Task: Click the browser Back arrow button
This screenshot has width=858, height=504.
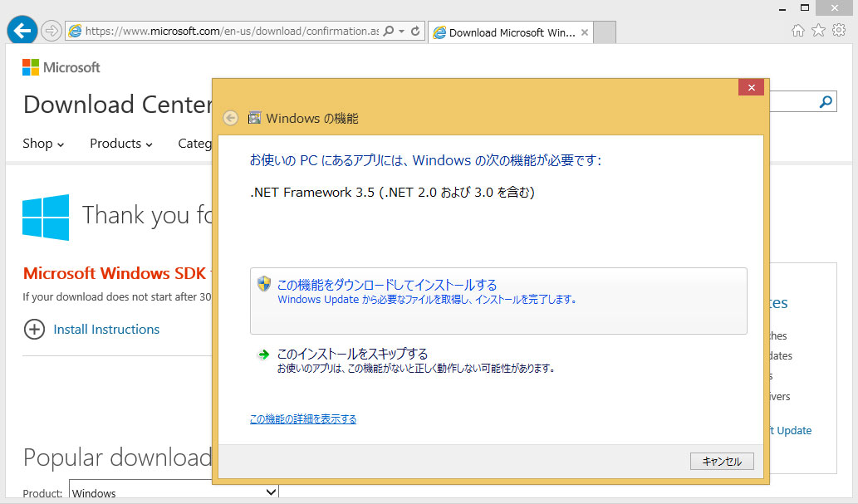Action: click(22, 31)
